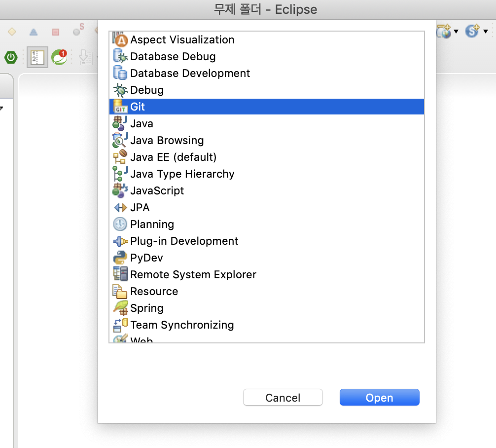496x448 pixels.
Task: Click the blue S star toolbar icon
Action: 473,31
